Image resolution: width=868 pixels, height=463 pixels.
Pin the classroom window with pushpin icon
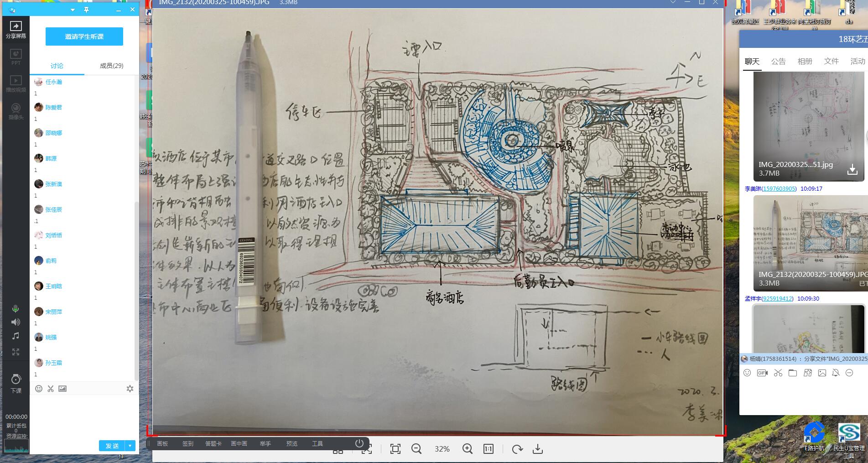(86, 10)
